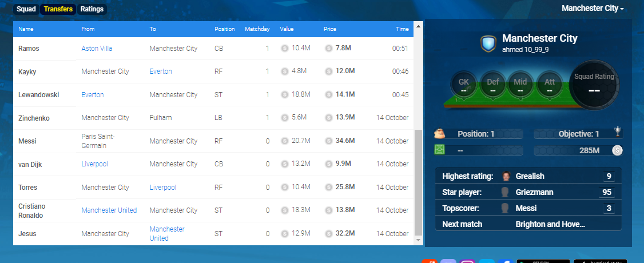Click price coin icon in Jesus row

click(x=328, y=234)
